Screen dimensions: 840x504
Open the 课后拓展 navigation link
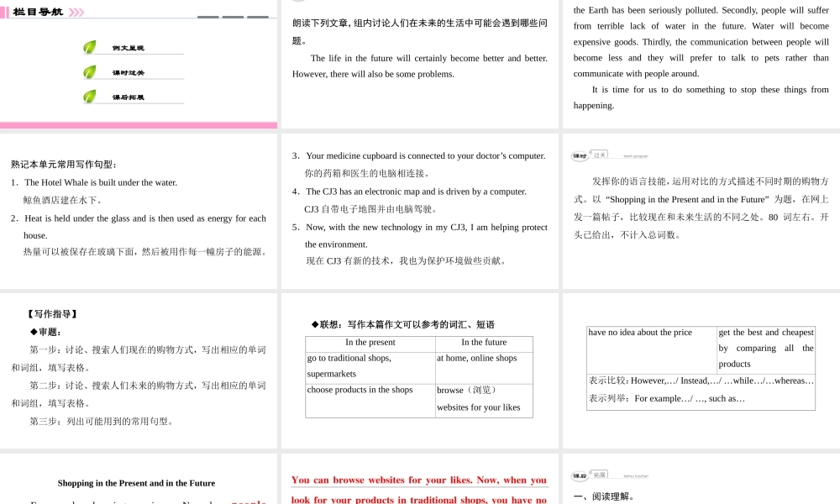[x=128, y=97]
